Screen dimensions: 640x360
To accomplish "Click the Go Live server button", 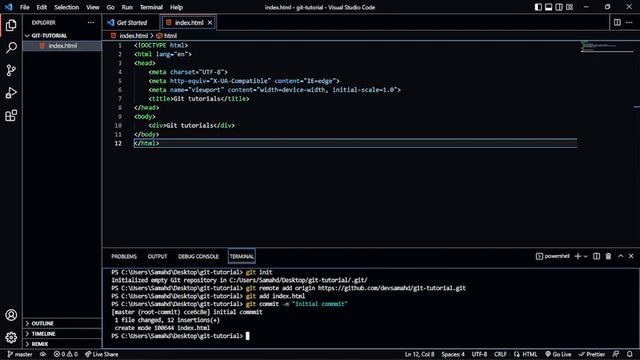I will click(558, 354).
